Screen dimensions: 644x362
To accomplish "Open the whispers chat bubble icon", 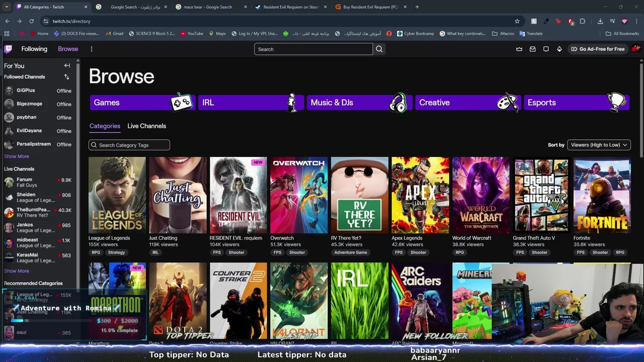I will 546,49.
